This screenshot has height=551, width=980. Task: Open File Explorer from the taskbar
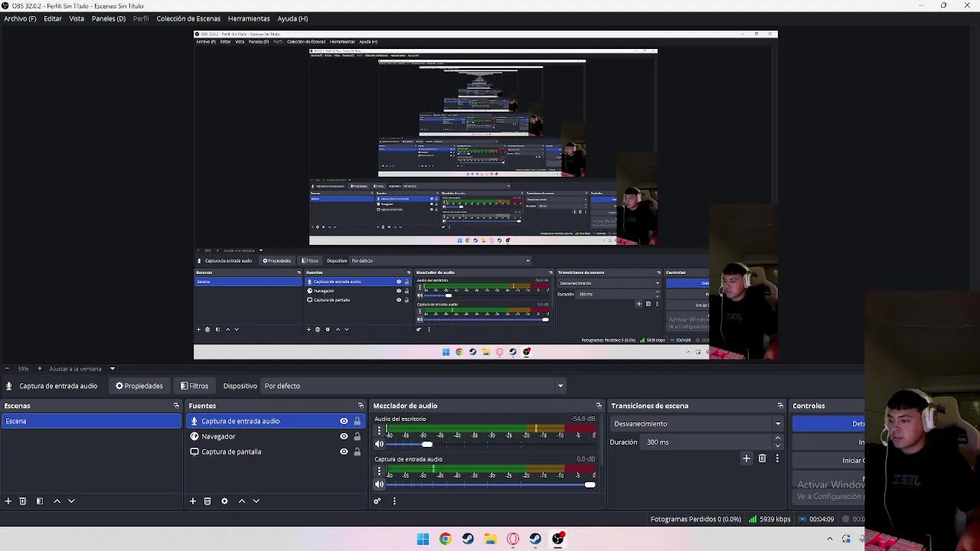(490, 539)
